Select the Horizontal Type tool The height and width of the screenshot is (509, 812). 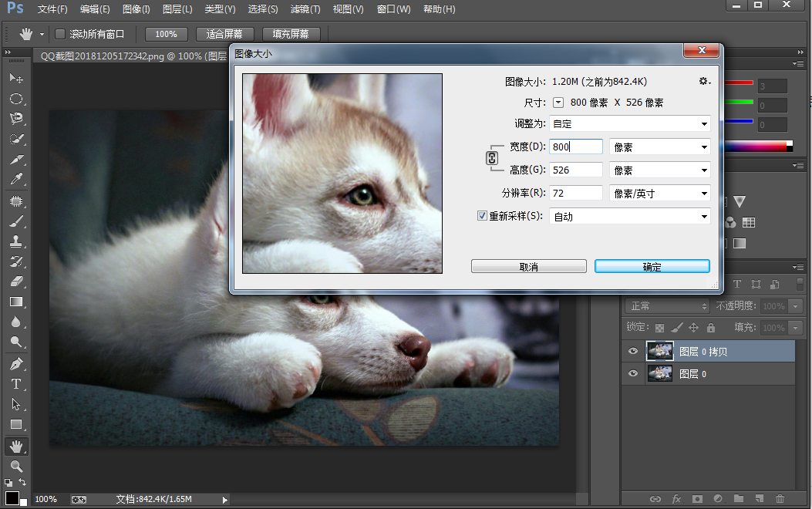tap(16, 384)
